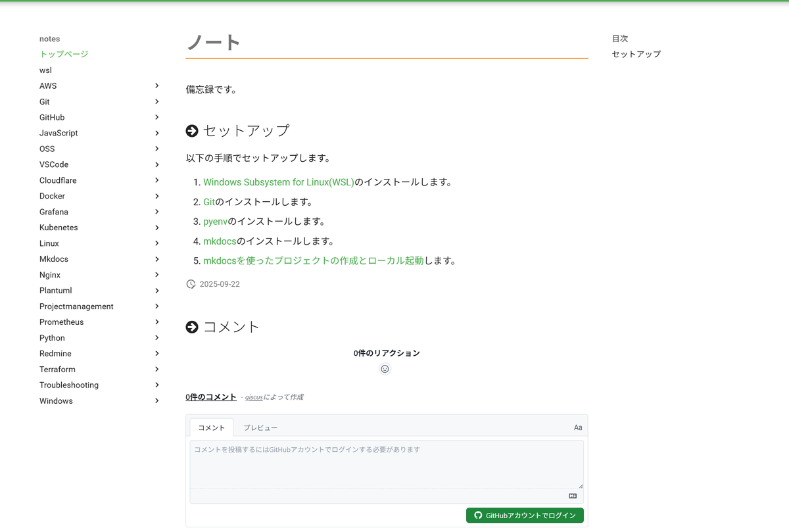The width and height of the screenshot is (789, 532).
Task: Select the コメント tab in editor
Action: click(211, 427)
